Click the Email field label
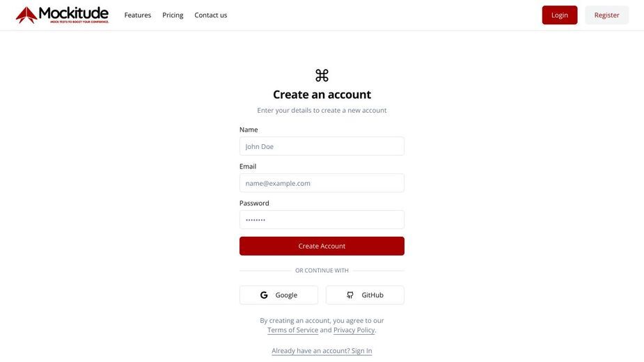644x362 pixels. pyautogui.click(x=248, y=166)
